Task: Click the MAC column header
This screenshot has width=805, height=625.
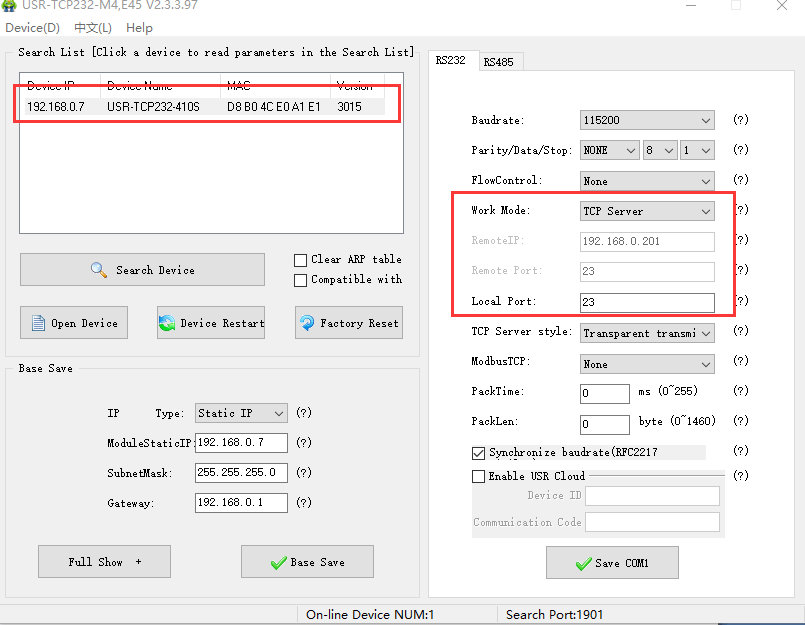Action: point(276,85)
